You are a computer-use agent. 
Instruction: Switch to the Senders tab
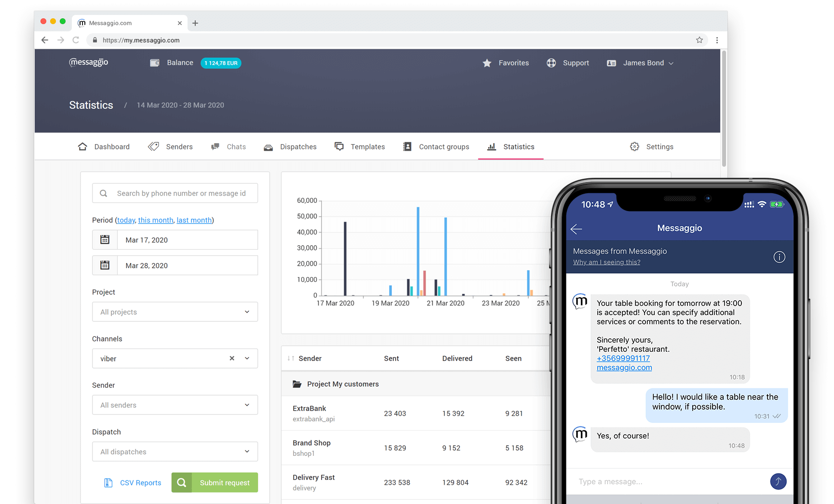pyautogui.click(x=170, y=146)
